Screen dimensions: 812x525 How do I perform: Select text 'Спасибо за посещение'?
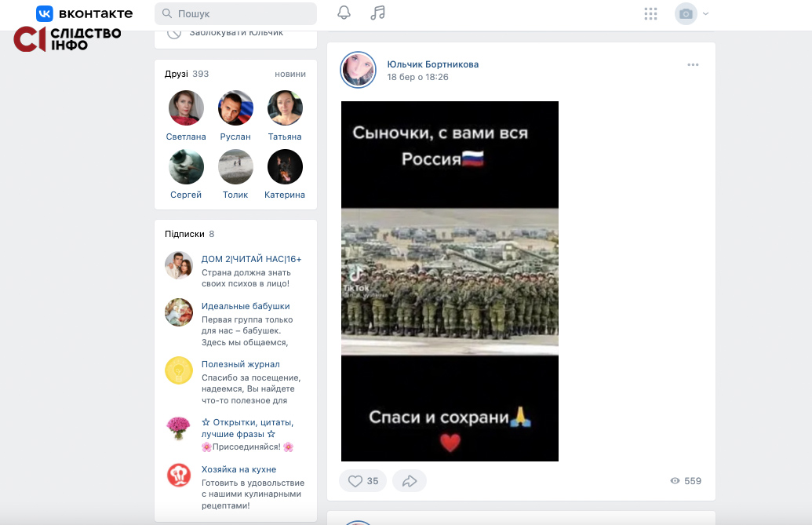[x=250, y=378]
